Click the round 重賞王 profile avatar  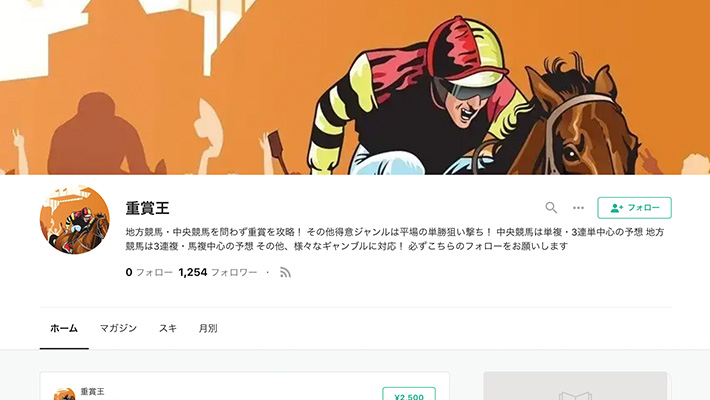[x=75, y=219]
